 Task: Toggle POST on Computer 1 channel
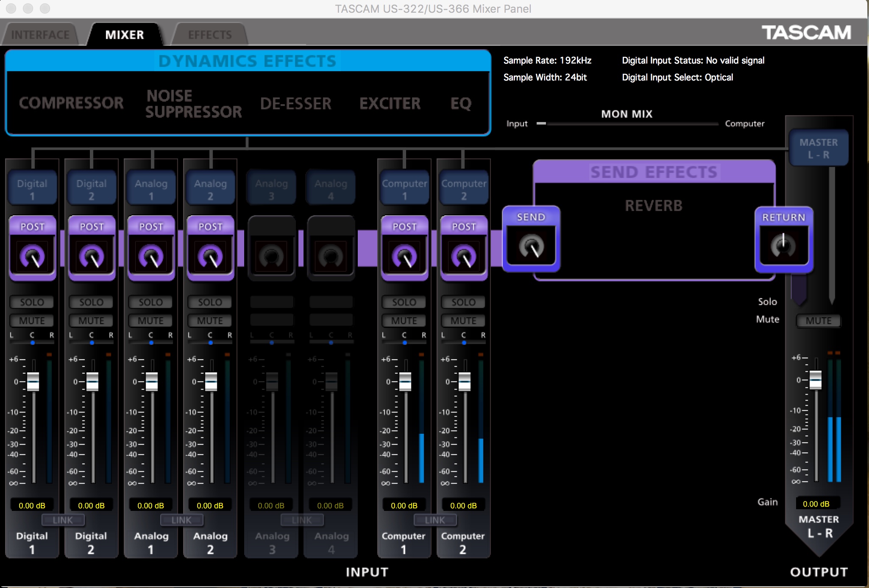(404, 227)
